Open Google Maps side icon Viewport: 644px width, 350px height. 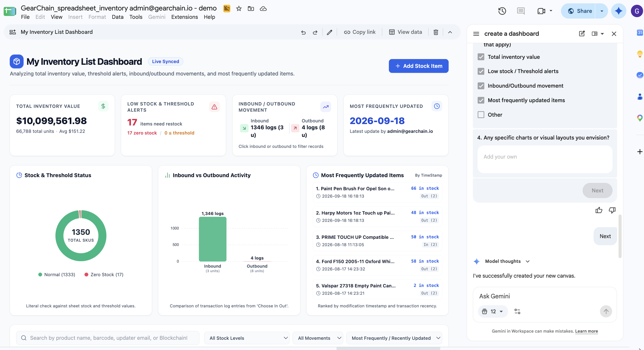pyautogui.click(x=640, y=118)
